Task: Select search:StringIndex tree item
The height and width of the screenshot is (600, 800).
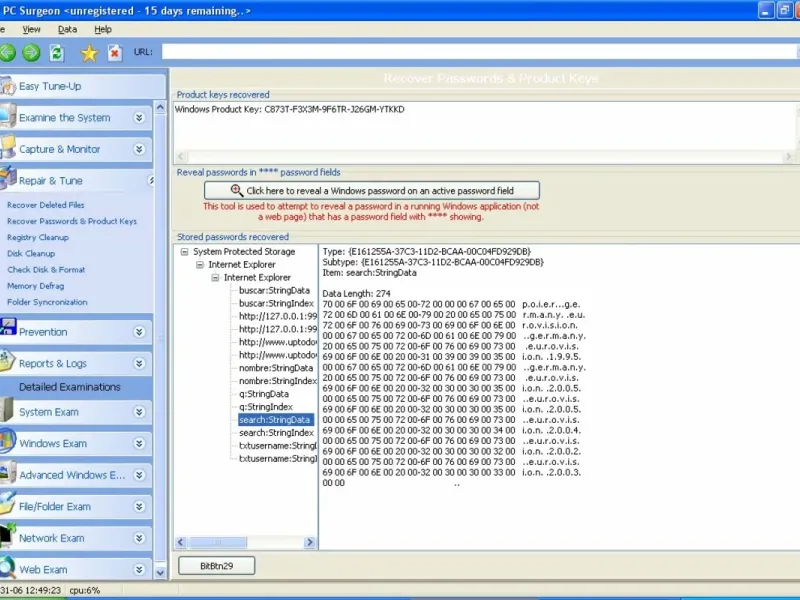Action: click(277, 433)
